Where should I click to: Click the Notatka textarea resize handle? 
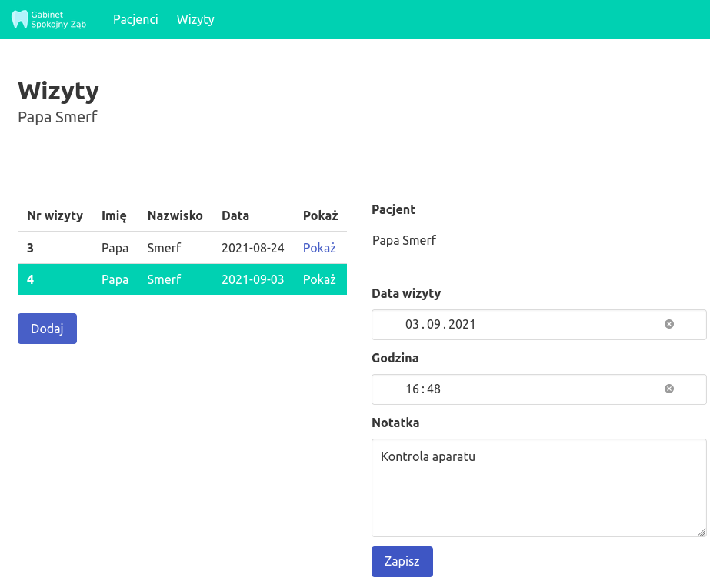click(x=701, y=531)
